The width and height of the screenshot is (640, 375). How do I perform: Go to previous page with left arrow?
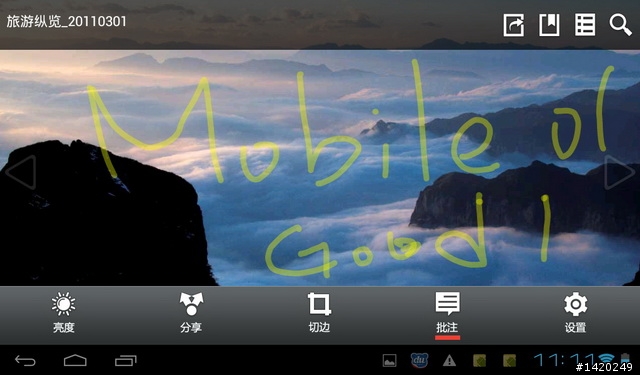coord(21,172)
